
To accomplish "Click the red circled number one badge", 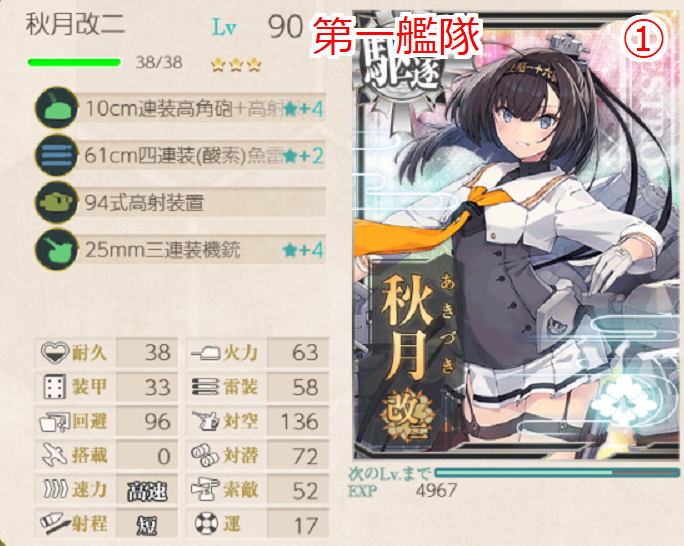I will click(x=643, y=40).
